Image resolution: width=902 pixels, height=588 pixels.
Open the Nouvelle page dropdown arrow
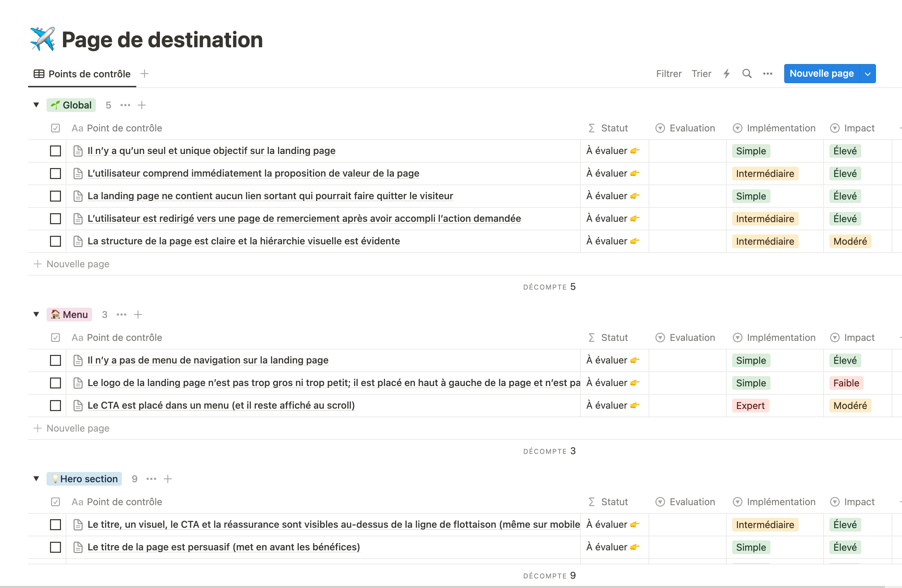[868, 74]
